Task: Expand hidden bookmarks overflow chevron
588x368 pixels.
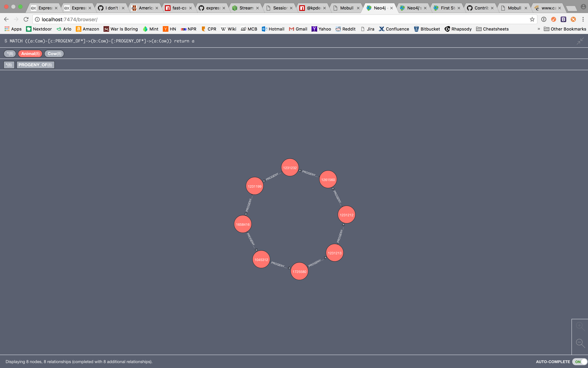Action: coord(539,29)
